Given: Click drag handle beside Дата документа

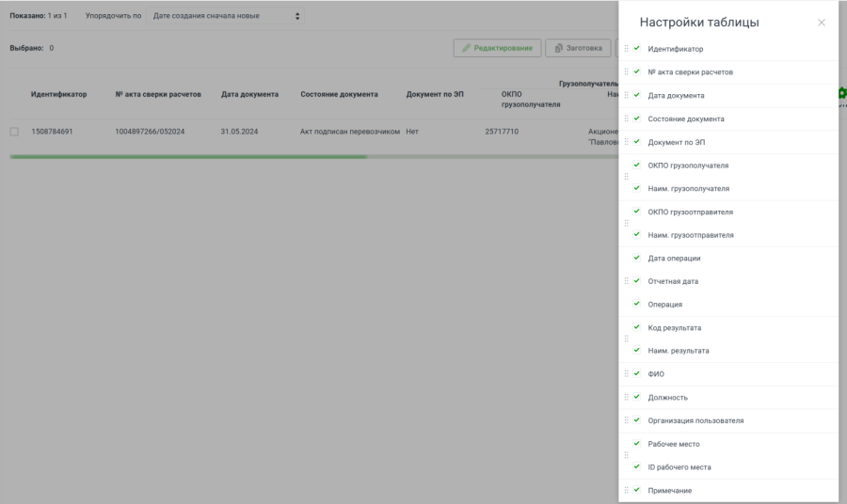Looking at the screenshot, I should [x=627, y=95].
